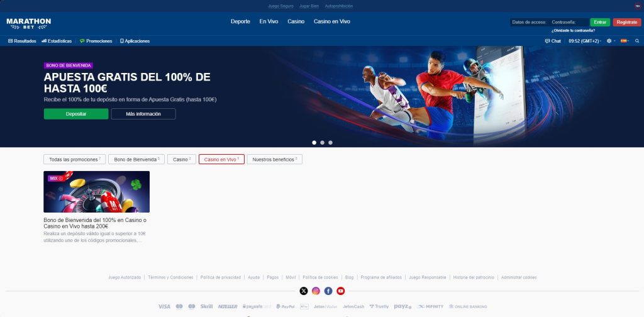Open the Spanish flag language dropdown
Image resolution: width=644 pixels, height=317 pixels.
pos(625,41)
